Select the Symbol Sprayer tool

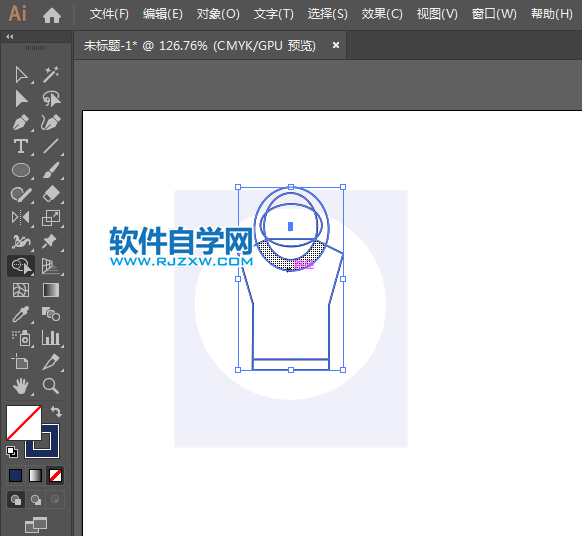[x=21, y=338]
